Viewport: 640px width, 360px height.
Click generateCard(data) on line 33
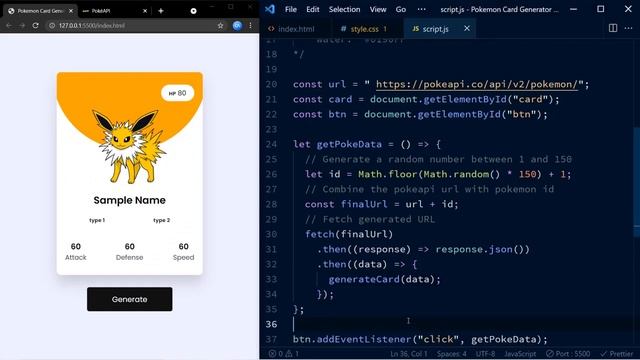click(384, 279)
